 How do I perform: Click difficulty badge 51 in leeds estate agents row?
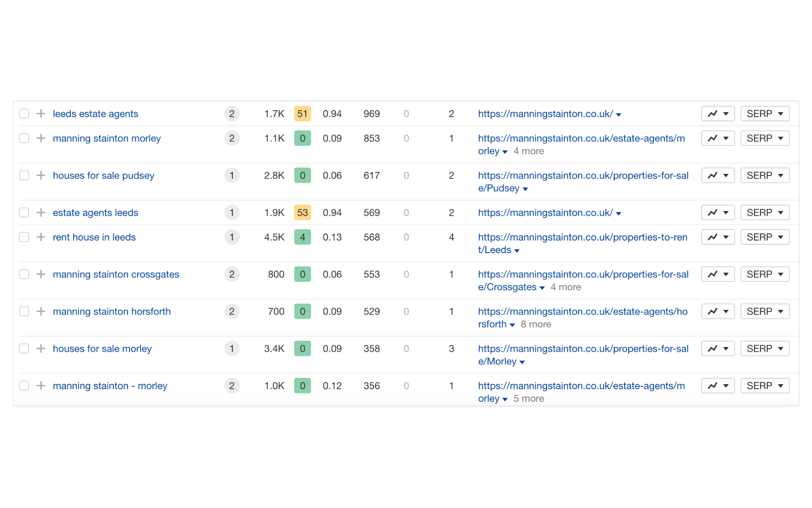[x=302, y=114]
